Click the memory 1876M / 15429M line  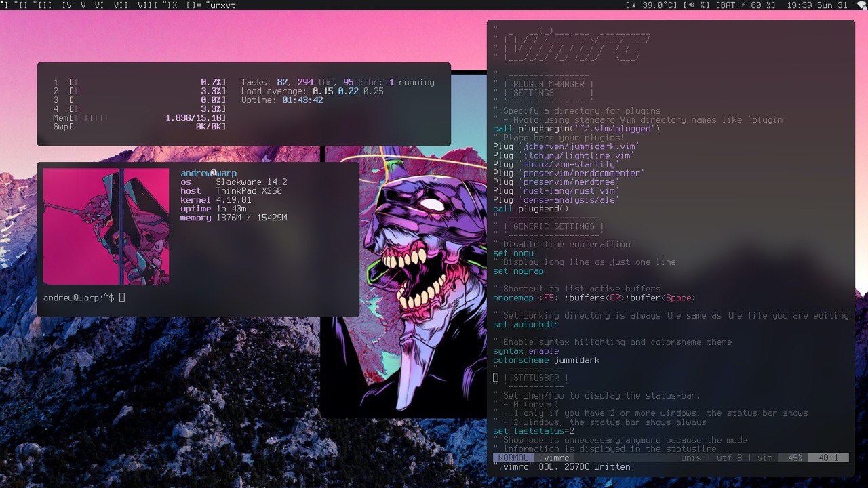(x=234, y=218)
